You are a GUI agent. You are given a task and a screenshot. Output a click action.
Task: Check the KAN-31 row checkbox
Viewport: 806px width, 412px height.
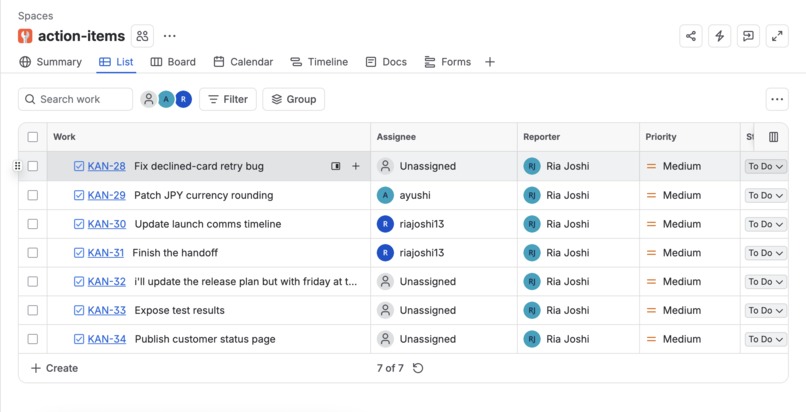33,253
